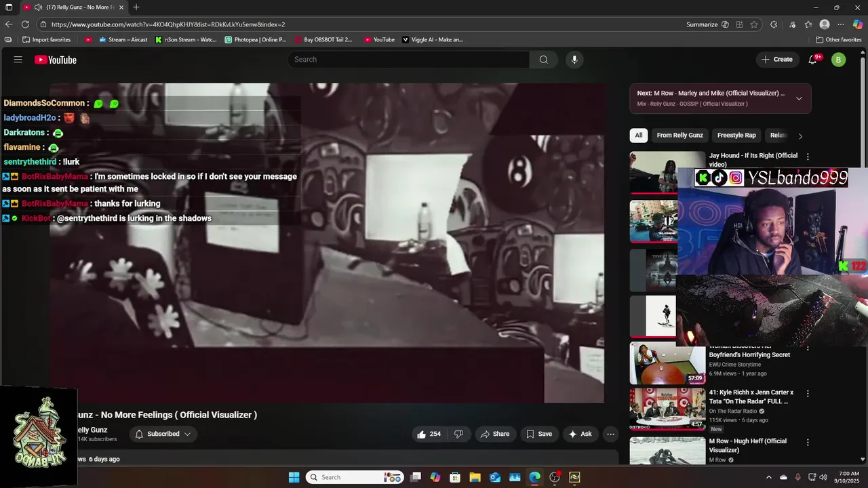The image size is (868, 488).
Task: Toggle the Subscribed button for Relly Gunz
Action: (x=163, y=434)
